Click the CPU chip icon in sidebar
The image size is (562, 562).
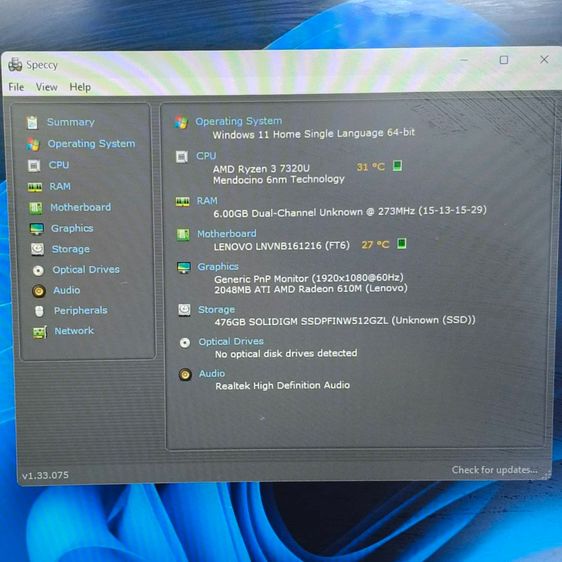34,166
